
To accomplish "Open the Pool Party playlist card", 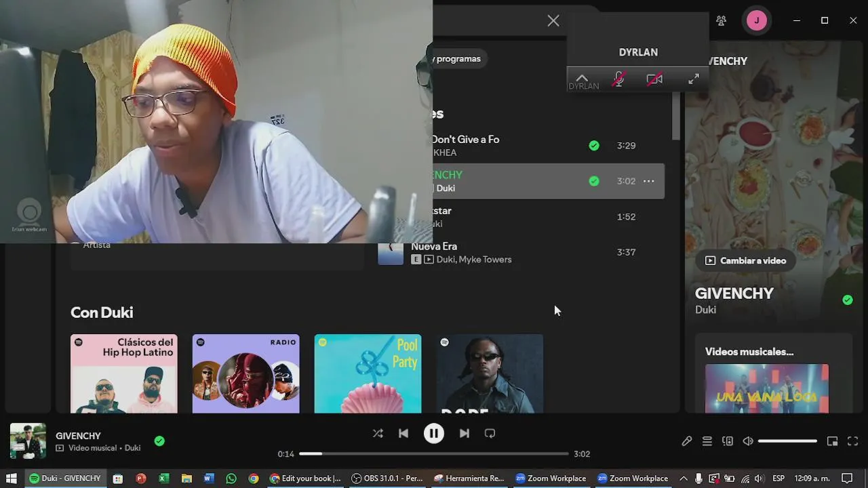I will 368,373.
